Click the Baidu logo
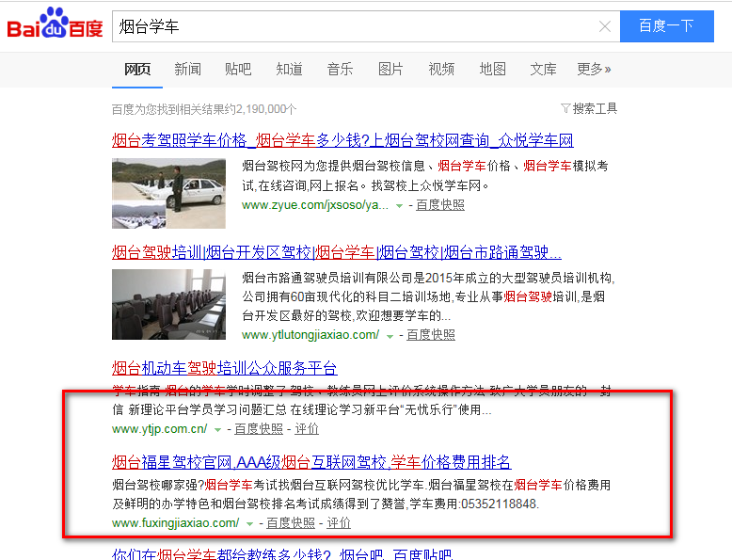The image size is (732, 560). coord(55,24)
